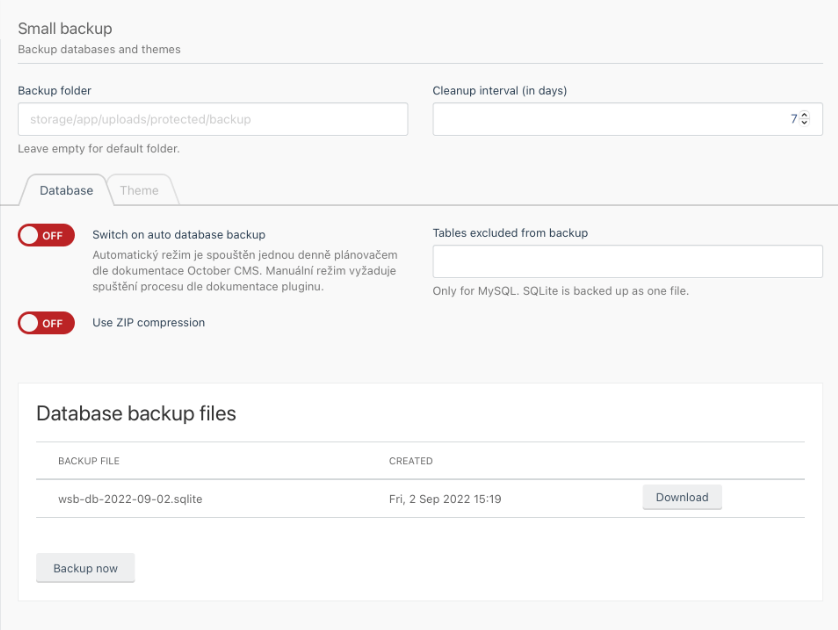Toggle the auto database backup switch

tap(46, 235)
